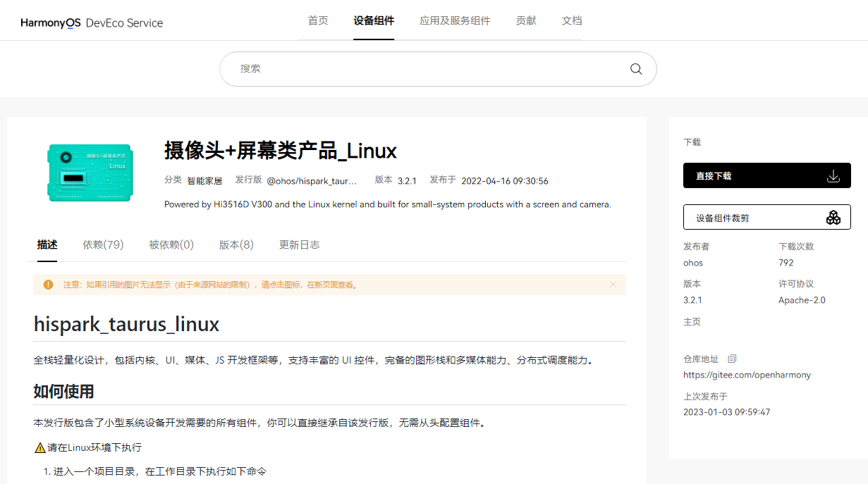Click the search magnifier icon
Screen dimensions: 868x484
click(x=635, y=69)
